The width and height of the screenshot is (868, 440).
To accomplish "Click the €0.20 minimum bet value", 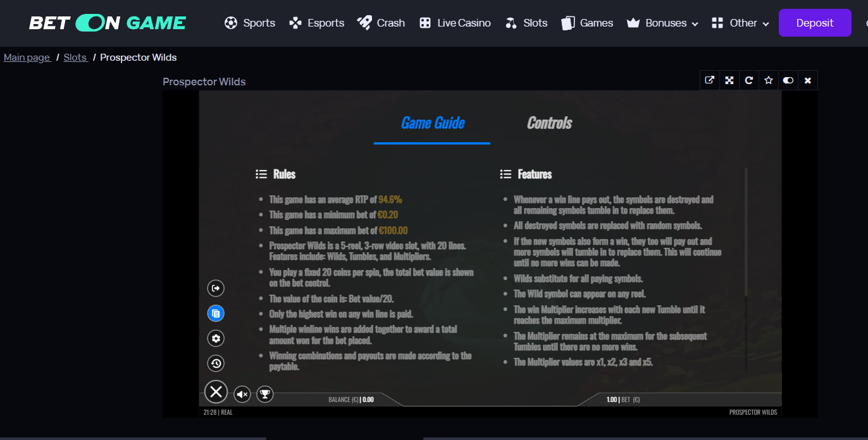I will [388, 215].
